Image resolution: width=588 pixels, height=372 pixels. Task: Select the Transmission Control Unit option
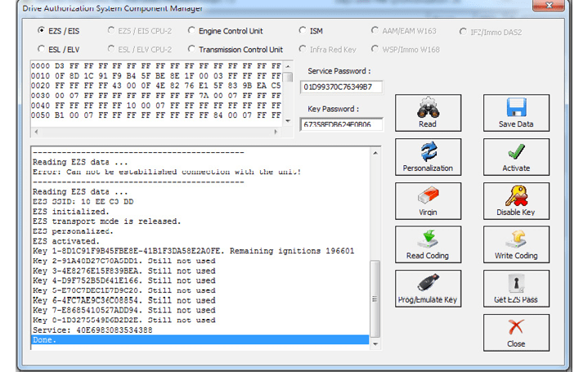[x=192, y=50]
